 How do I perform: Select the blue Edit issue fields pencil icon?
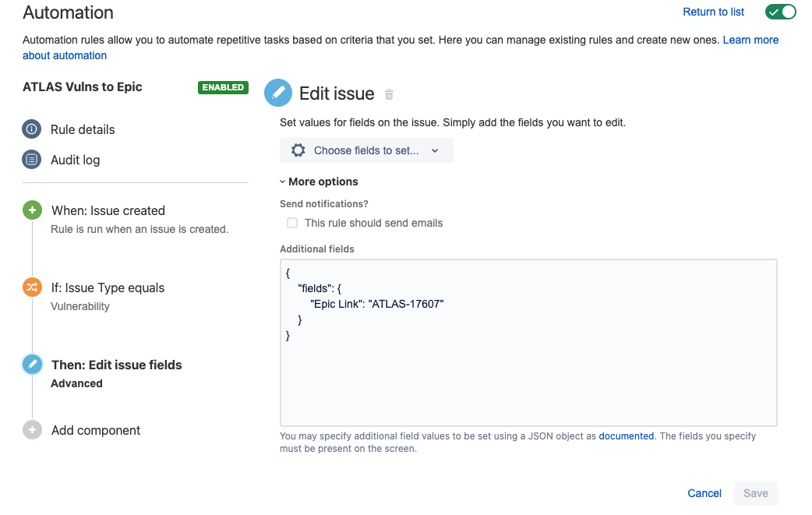click(x=32, y=365)
